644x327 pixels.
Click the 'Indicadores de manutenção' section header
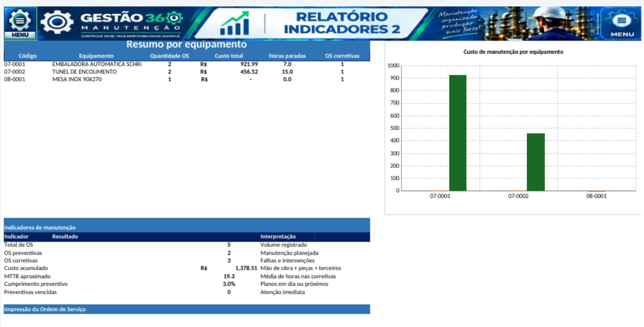click(40, 228)
